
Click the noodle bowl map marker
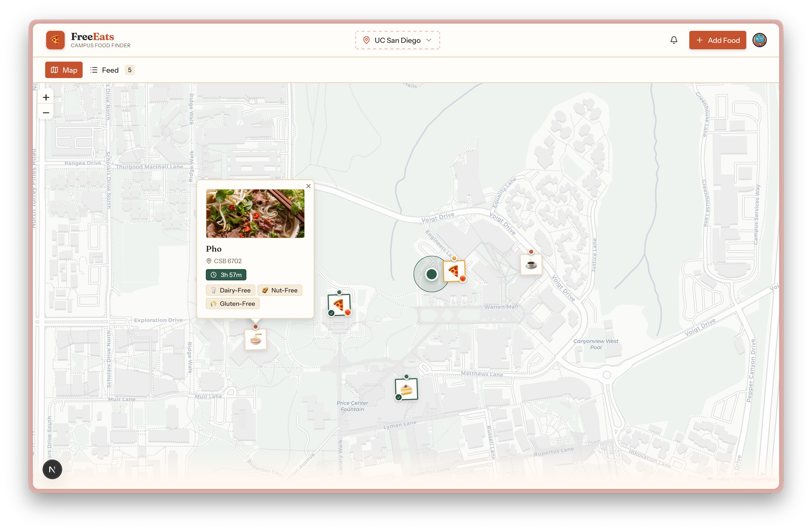click(x=256, y=339)
